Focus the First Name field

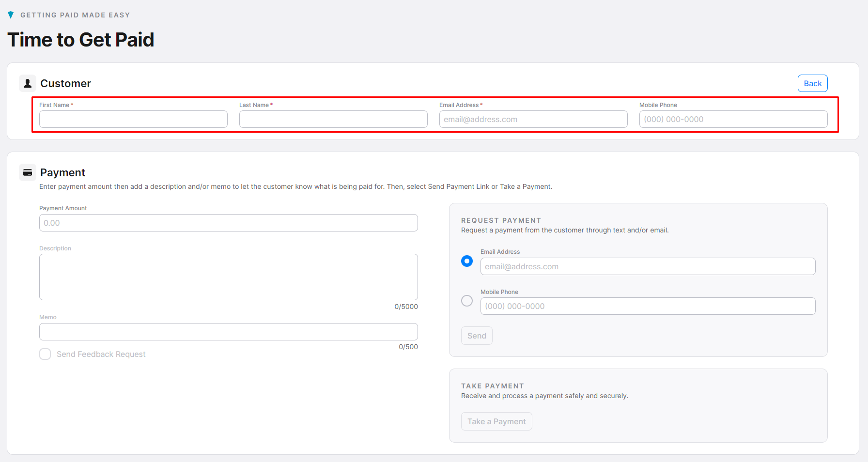(133, 119)
